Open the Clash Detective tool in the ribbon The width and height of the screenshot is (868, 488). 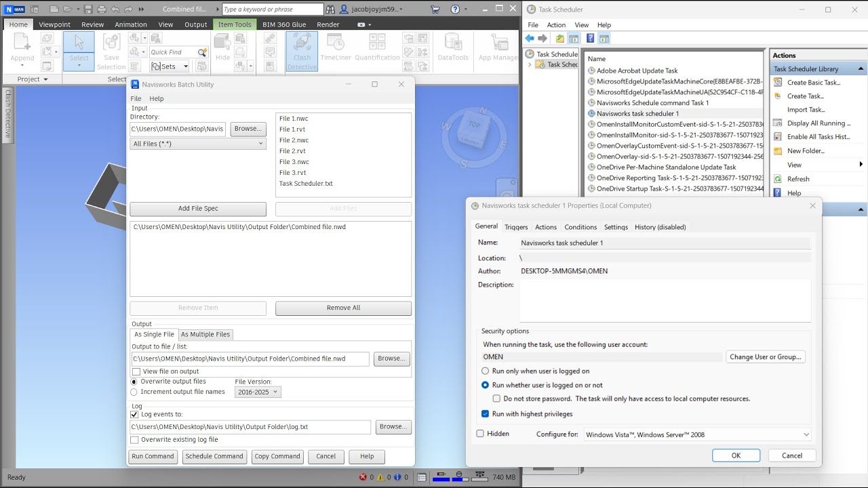pos(302,51)
